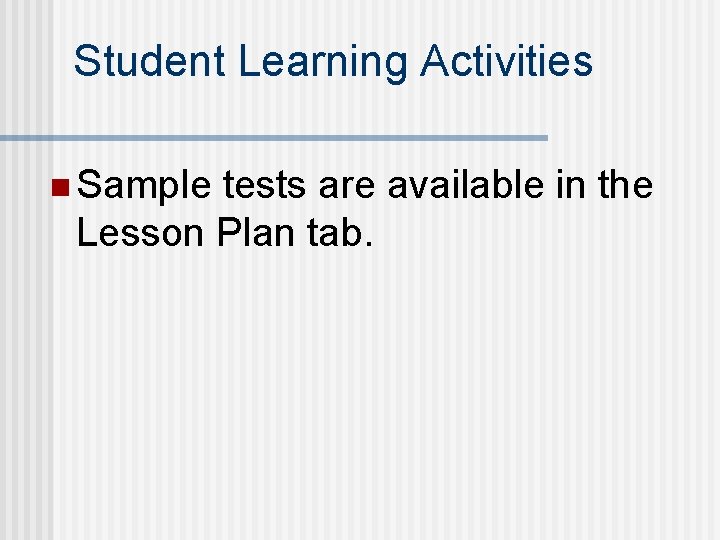Click the word "Student" in the title

click(151, 61)
